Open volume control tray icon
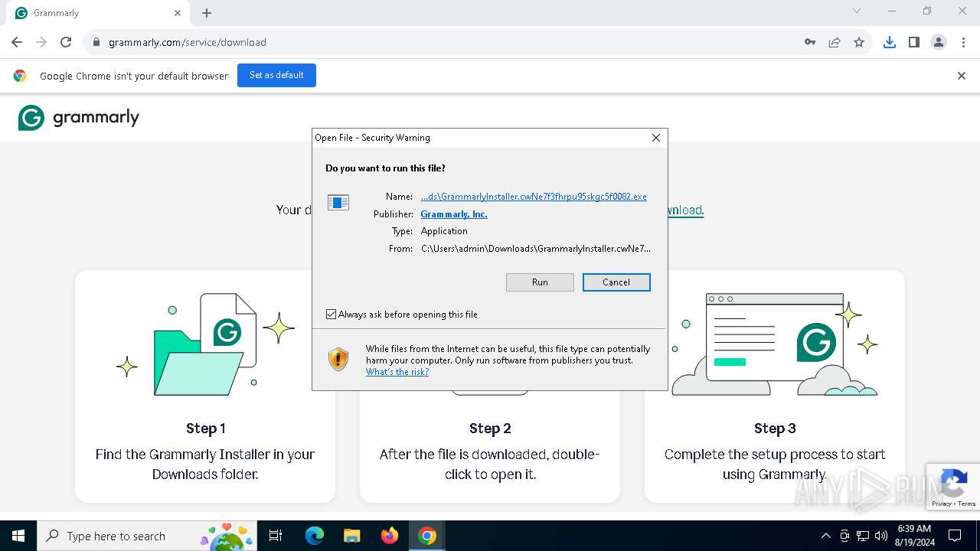The image size is (980, 551). pyautogui.click(x=881, y=536)
